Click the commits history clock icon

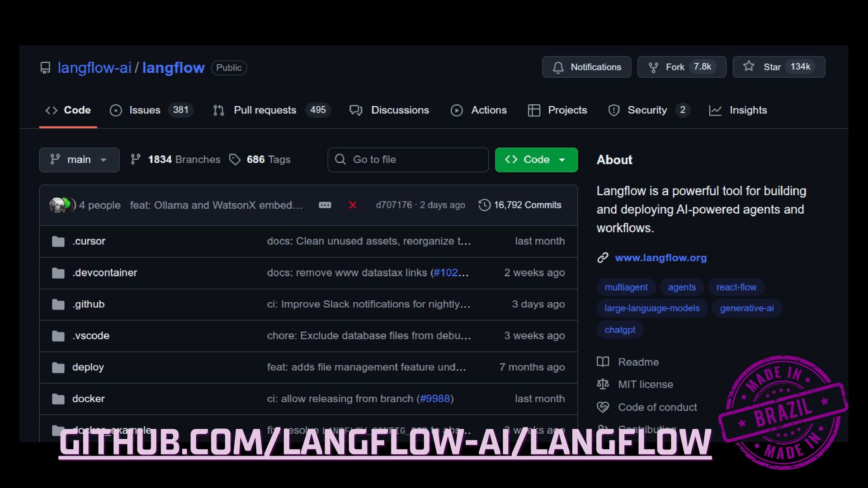484,205
